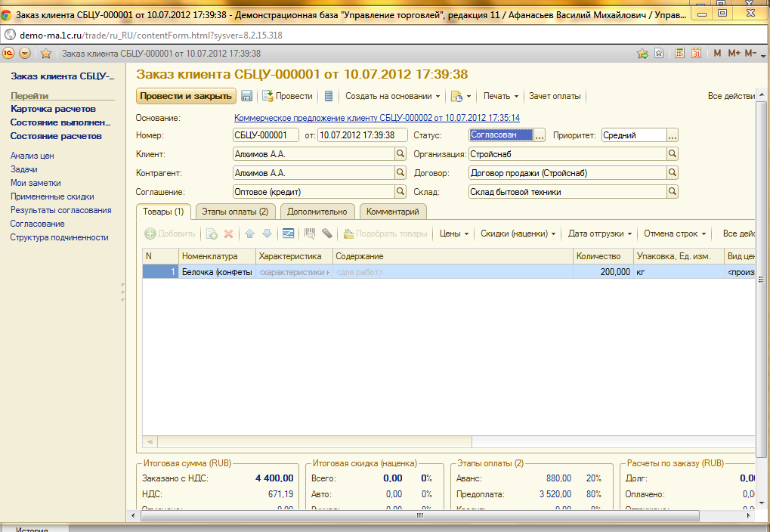Open Анализ цен in sidebar

[x=32, y=156]
